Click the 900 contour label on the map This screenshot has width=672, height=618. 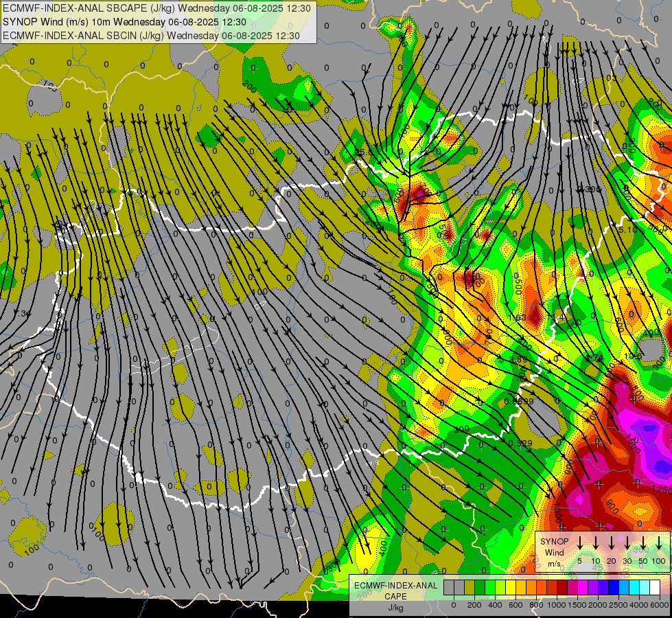tap(612, 507)
